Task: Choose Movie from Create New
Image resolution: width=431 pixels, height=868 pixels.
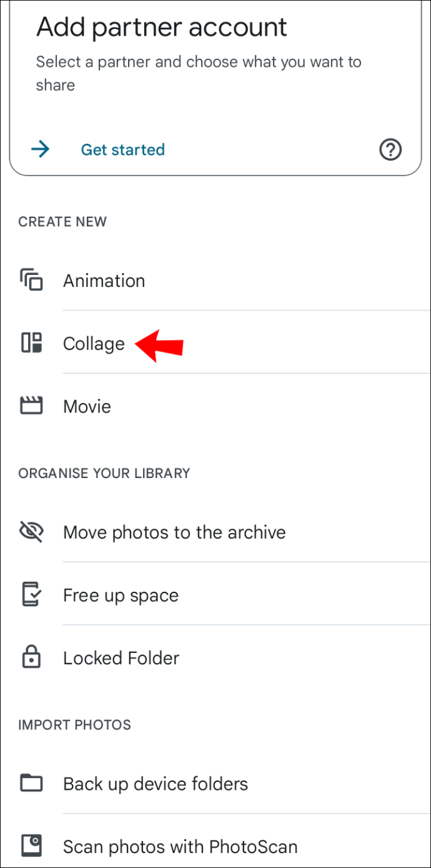Action: pos(215,406)
